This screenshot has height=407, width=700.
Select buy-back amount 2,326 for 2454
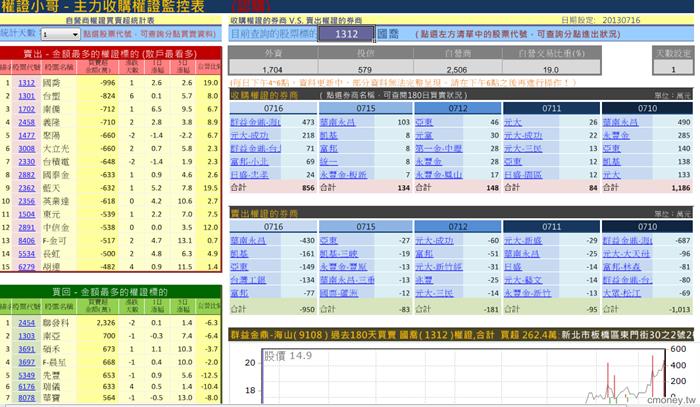pos(106,323)
